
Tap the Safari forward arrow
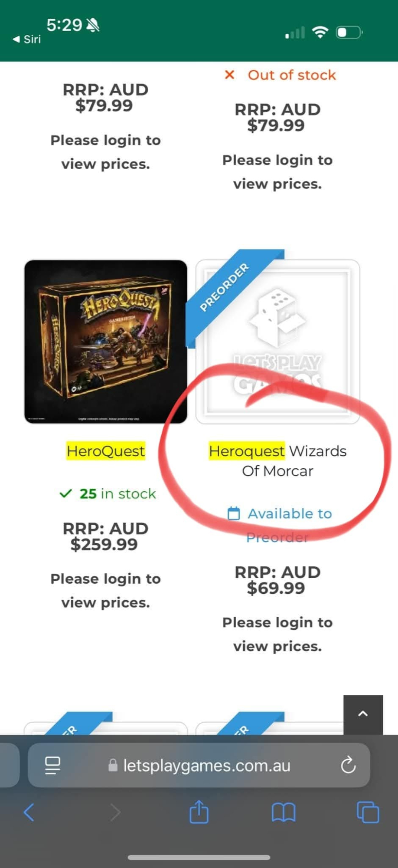tap(115, 812)
